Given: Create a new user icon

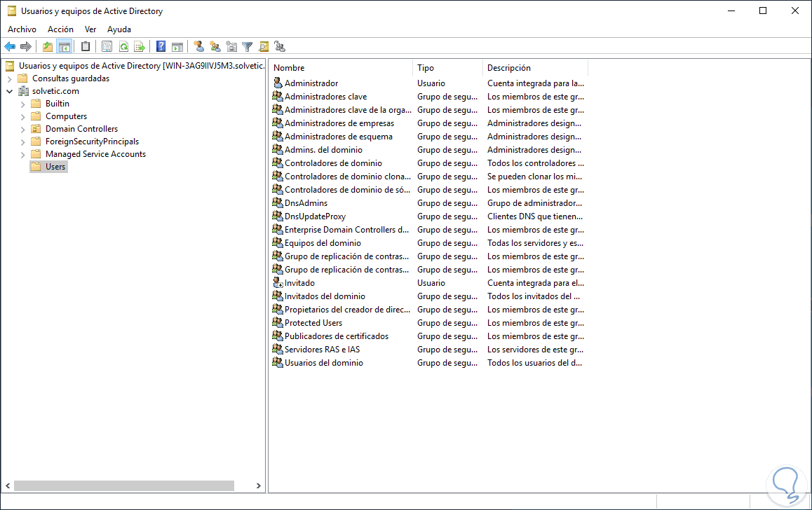Looking at the screenshot, I should (x=199, y=46).
